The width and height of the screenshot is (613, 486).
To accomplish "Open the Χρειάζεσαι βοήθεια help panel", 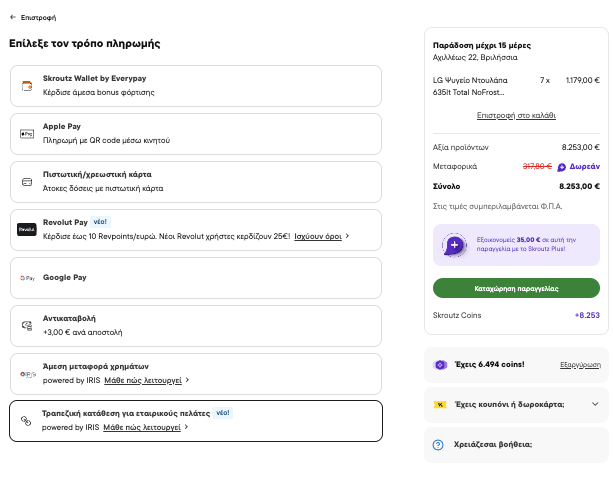I will [516, 445].
